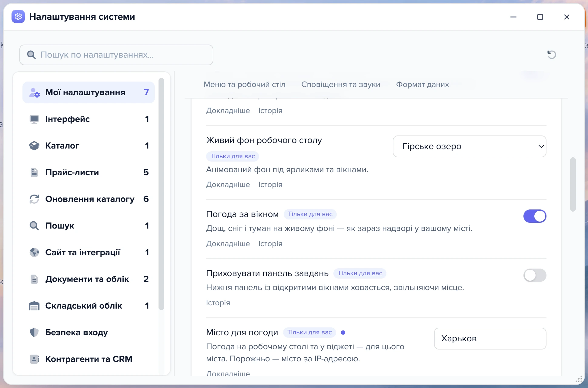Maximize the Налаштування системи window
588x388 pixels.
(x=540, y=17)
